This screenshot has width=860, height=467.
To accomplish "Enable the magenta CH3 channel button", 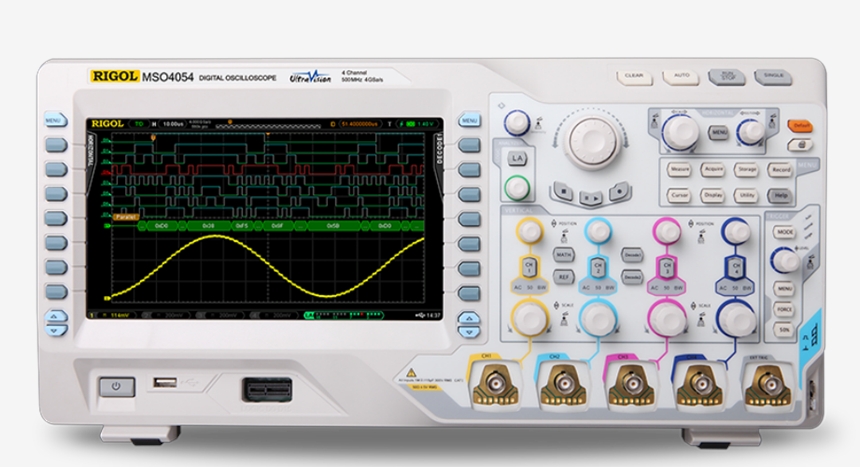I will coord(665,268).
